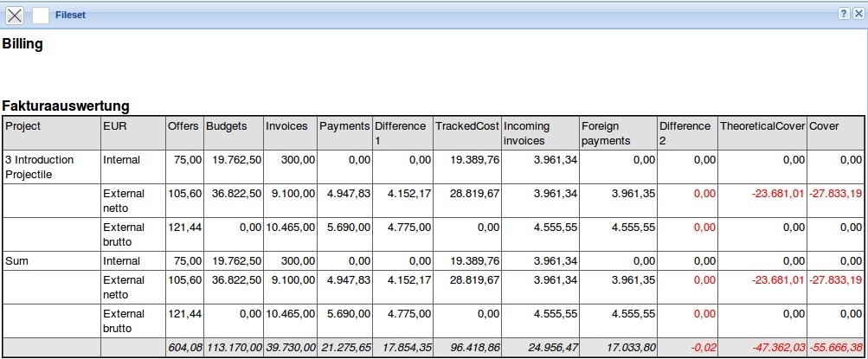The height and width of the screenshot is (359, 868).
Task: Select the Invoices column header
Action: click(x=286, y=126)
